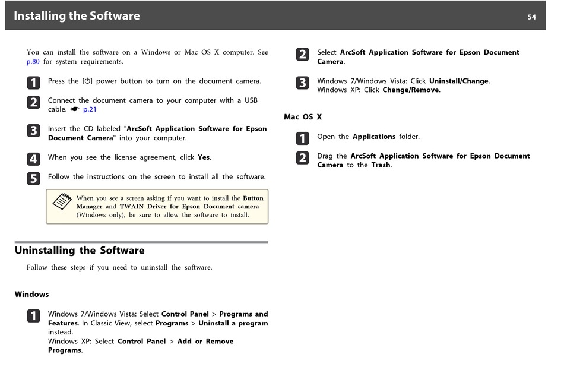Viewport: 564px width, 392px height.
Task: Select the 'Uninstalling the Software' heading
Action: 80,250
